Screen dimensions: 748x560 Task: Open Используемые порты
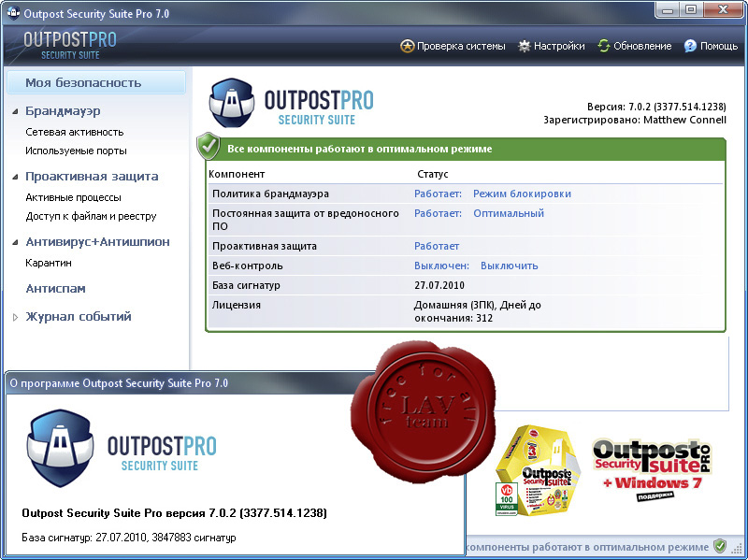coord(76,151)
